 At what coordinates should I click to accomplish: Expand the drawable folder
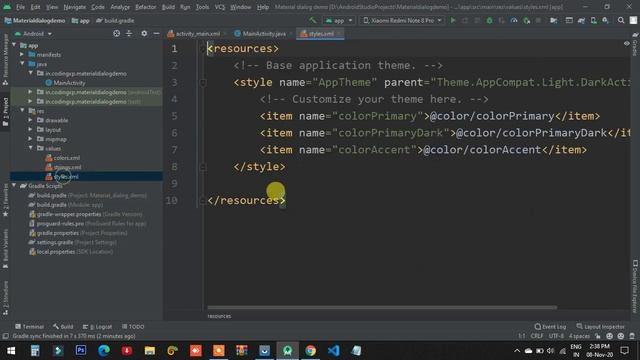pyautogui.click(x=30, y=120)
